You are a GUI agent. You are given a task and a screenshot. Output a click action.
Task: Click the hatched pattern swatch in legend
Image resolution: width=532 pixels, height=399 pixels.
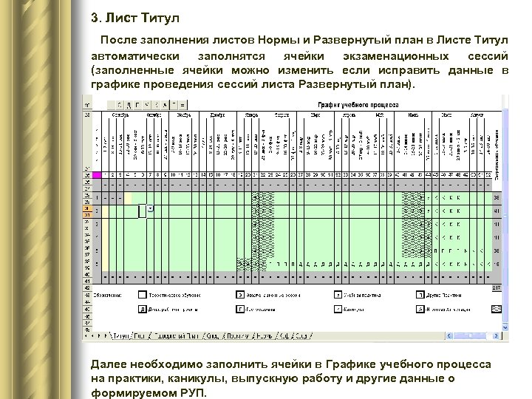pyautogui.click(x=497, y=309)
